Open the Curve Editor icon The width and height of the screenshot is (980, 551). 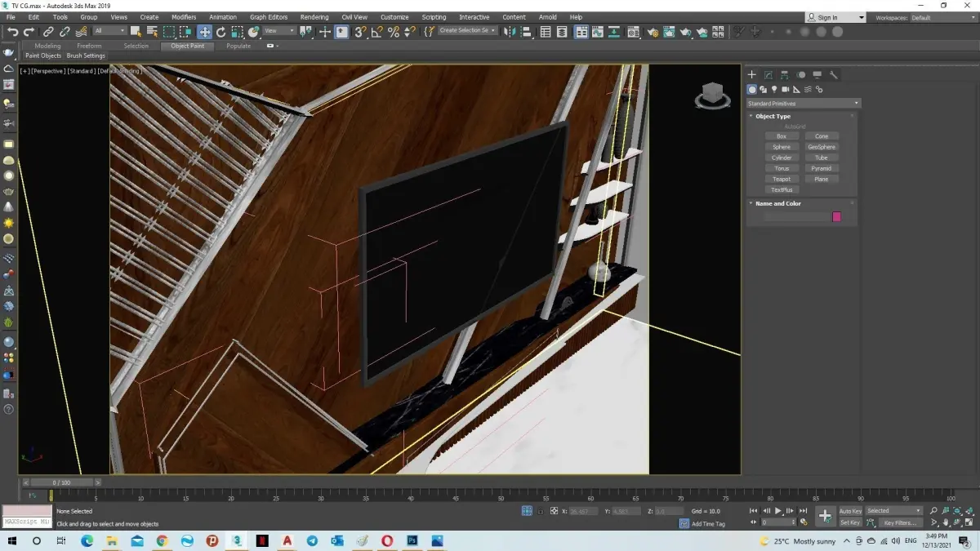597,32
